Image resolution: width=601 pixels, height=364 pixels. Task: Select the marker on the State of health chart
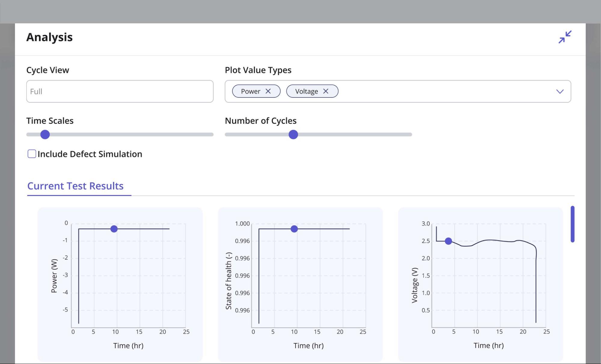[294, 229]
